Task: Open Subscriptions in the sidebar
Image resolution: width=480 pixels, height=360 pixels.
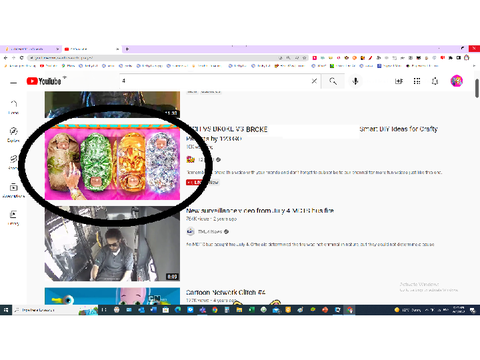Action: pyautogui.click(x=13, y=190)
